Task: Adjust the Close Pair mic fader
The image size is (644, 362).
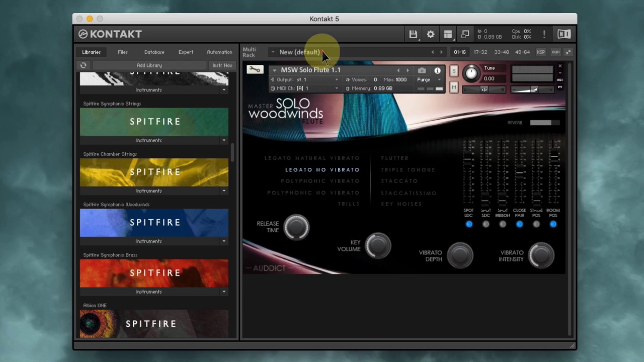Action: click(x=519, y=172)
